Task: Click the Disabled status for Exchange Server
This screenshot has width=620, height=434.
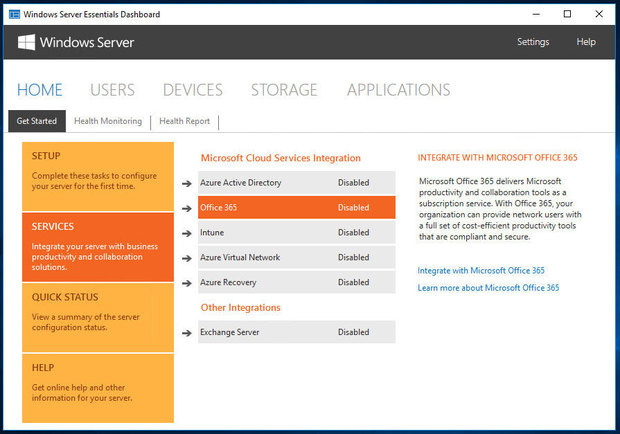Action: [x=353, y=332]
